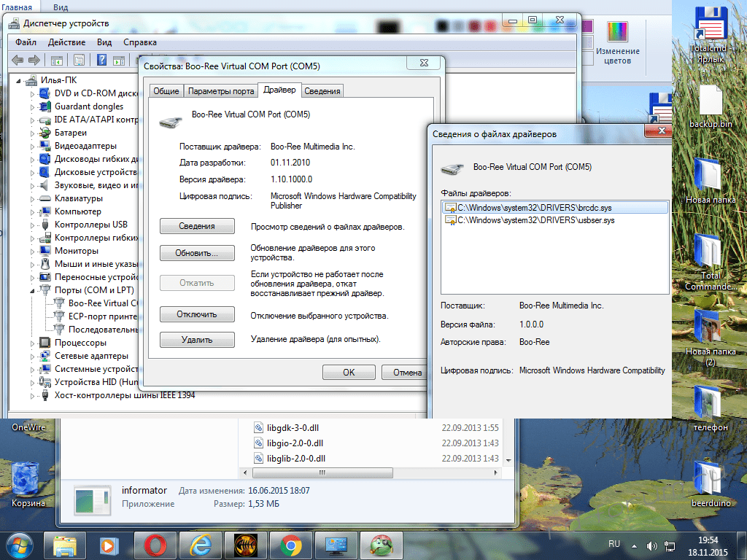The image size is (747, 560).
Task: Show hidden system tray icons
Action: (632, 545)
